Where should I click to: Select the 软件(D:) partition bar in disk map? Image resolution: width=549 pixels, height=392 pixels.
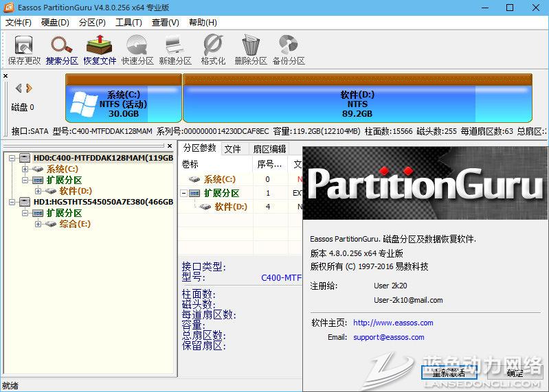357,104
